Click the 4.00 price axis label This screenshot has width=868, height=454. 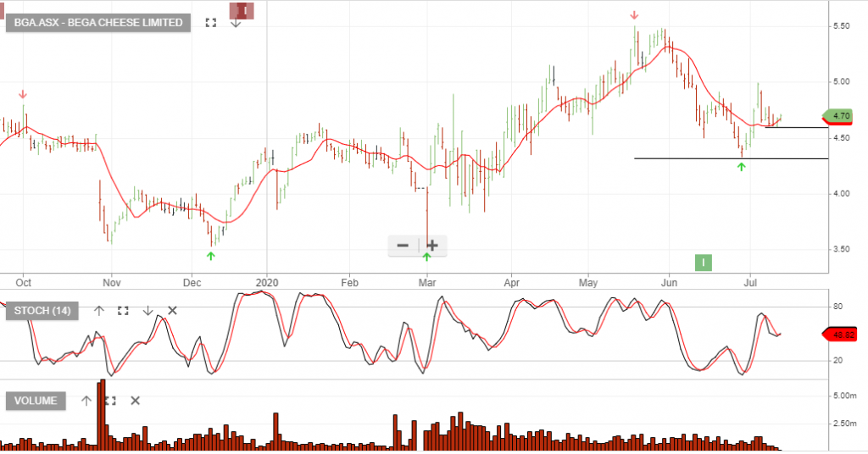point(842,194)
